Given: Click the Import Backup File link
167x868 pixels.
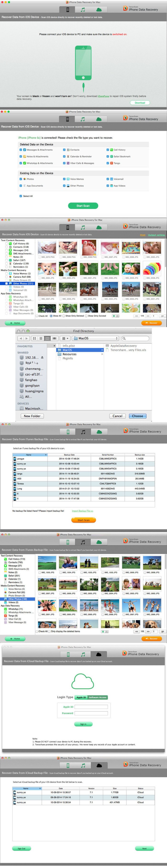Looking at the screenshot, I should (x=83, y=511).
